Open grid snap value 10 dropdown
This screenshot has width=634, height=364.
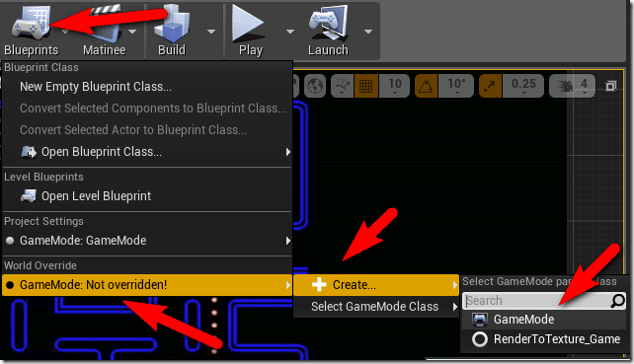(395, 86)
